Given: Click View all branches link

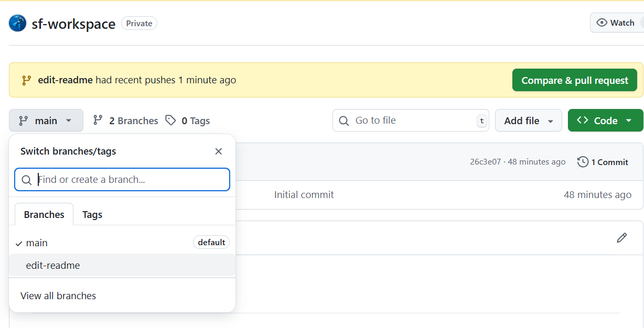Looking at the screenshot, I should 58,296.
